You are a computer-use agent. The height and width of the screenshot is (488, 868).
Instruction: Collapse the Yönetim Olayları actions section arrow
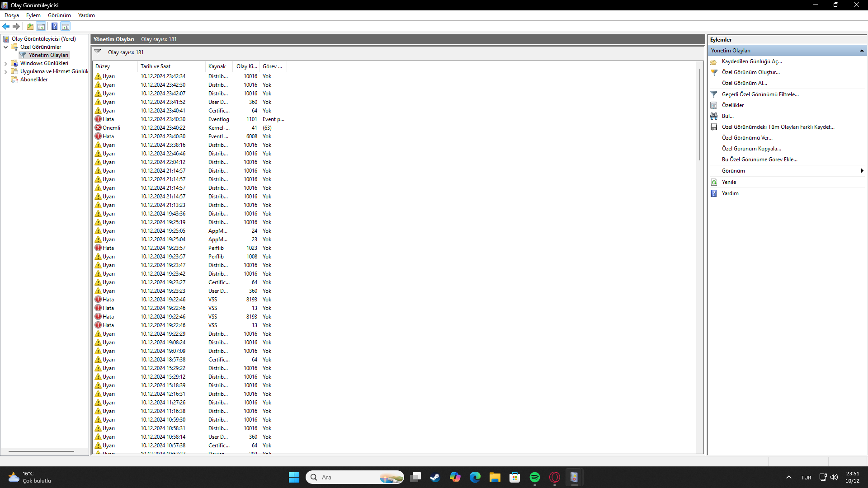861,51
